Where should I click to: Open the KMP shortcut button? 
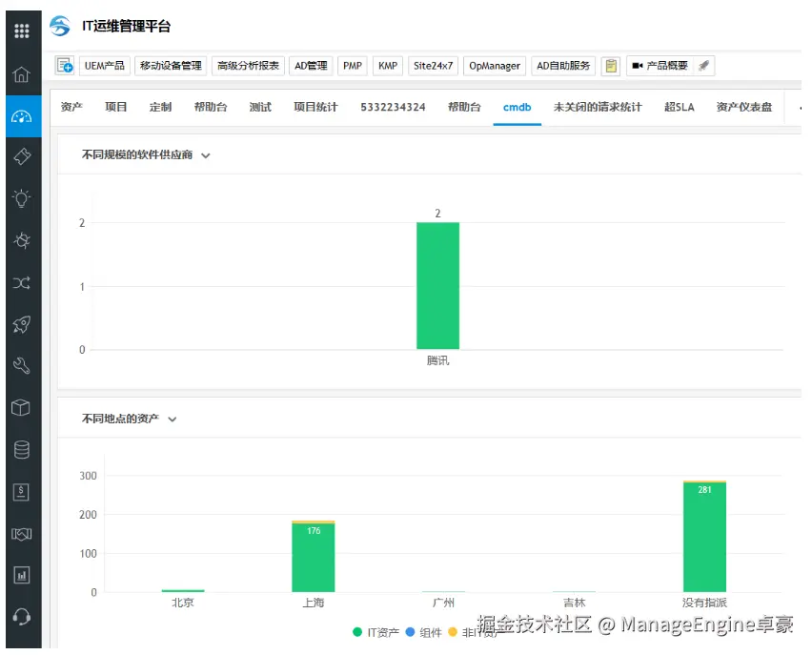tap(387, 66)
